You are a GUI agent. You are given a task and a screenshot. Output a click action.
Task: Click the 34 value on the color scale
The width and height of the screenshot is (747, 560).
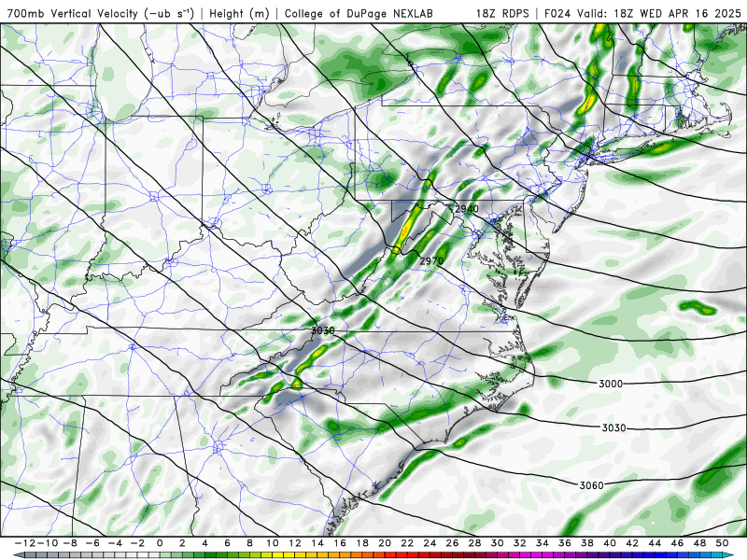click(543, 543)
